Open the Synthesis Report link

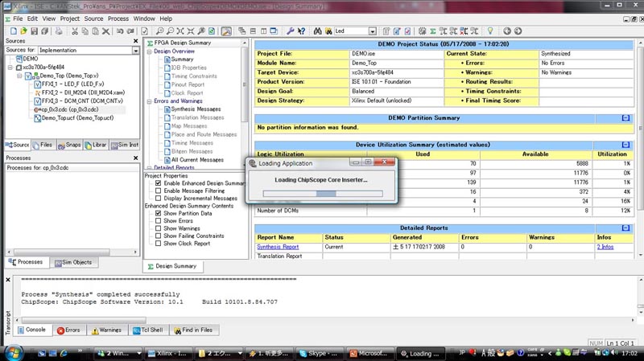click(x=278, y=247)
